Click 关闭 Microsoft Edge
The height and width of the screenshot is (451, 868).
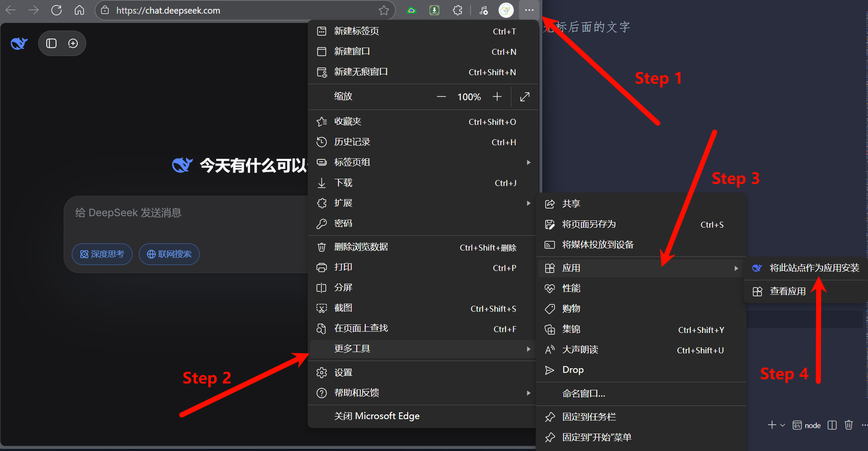pos(377,416)
